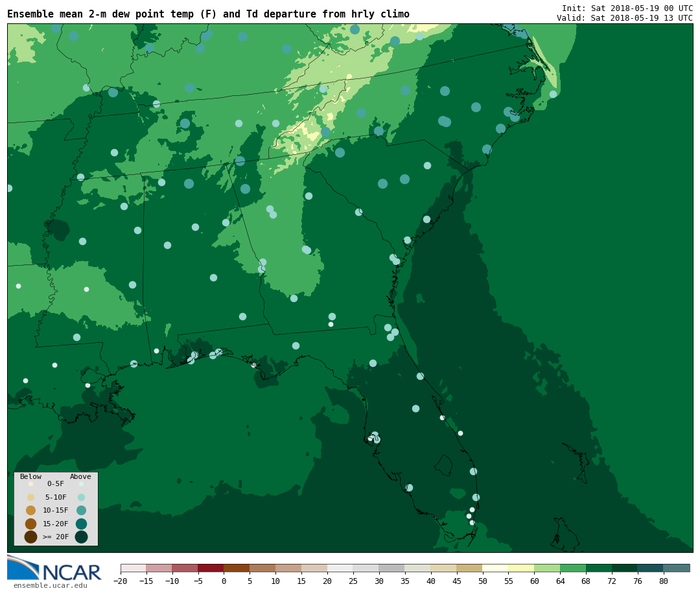700x593 pixels.
Task: Click the dark teal '>= 20F' above circle
Action: click(81, 537)
